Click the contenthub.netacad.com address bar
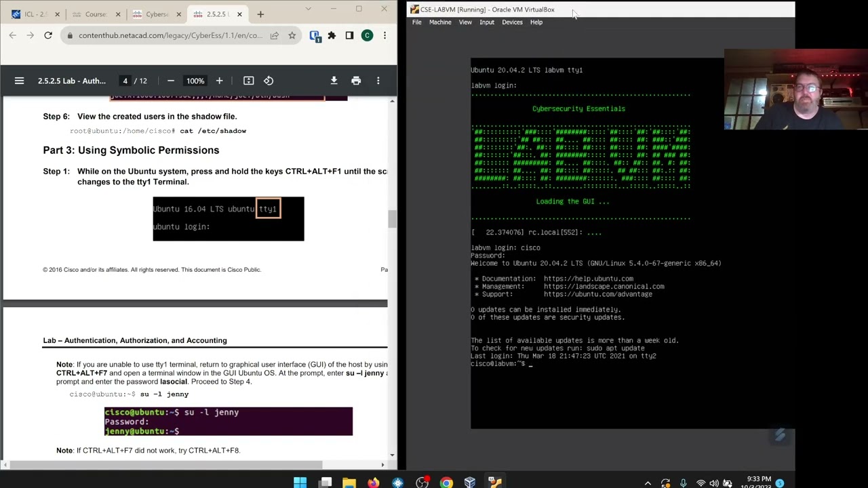 [x=170, y=35]
